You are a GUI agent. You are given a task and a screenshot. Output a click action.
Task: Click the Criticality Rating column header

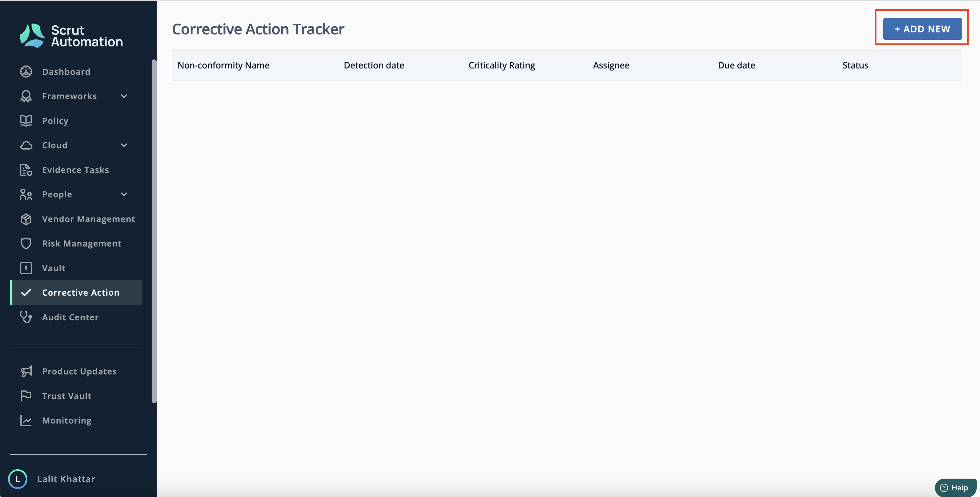pyautogui.click(x=501, y=65)
